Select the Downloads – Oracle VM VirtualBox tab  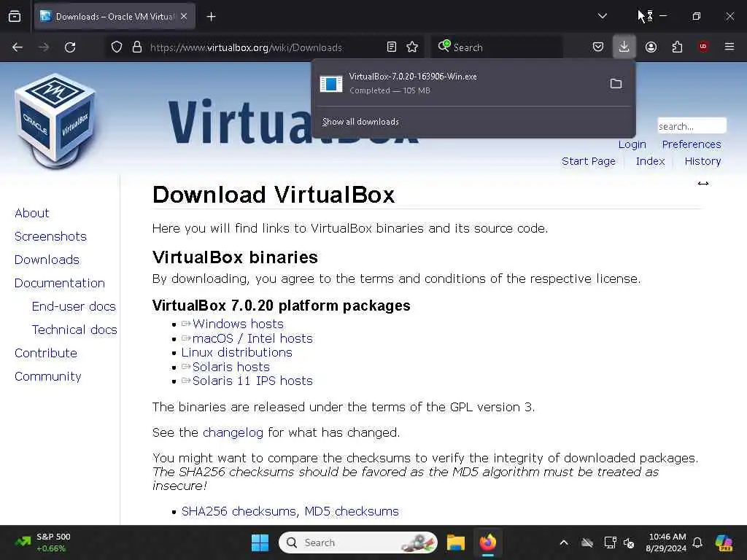[115, 17]
